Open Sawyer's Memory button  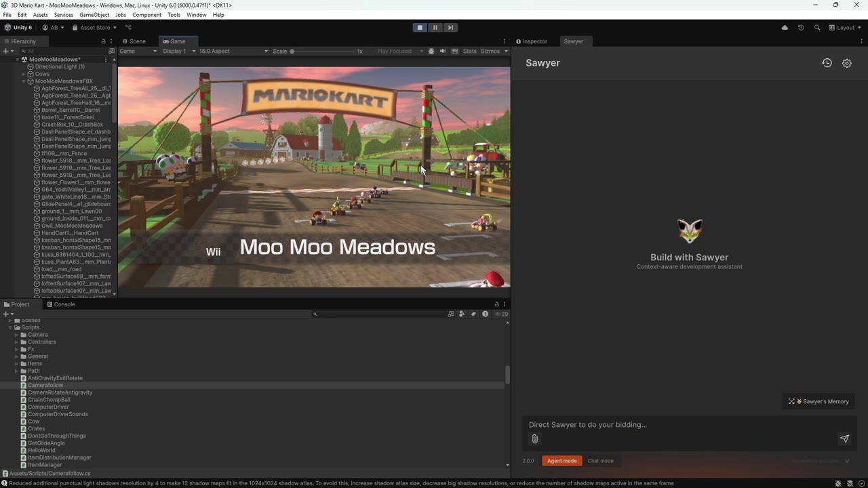click(x=818, y=401)
